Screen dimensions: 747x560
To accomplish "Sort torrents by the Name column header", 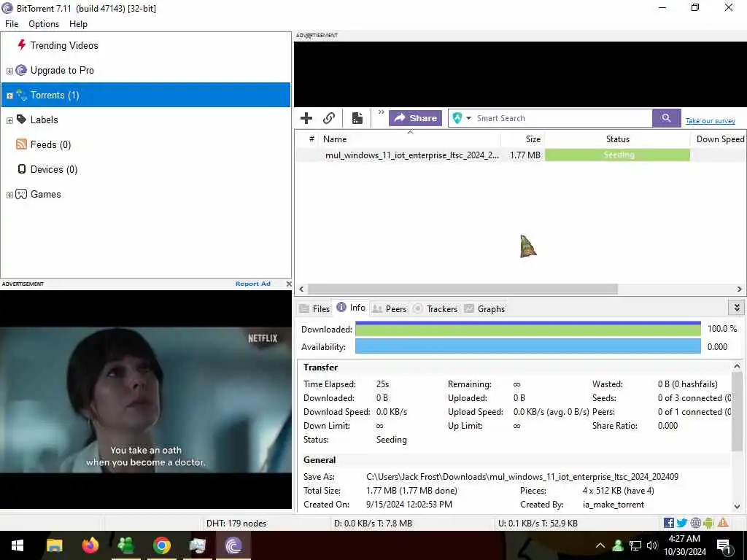I will 410,139.
